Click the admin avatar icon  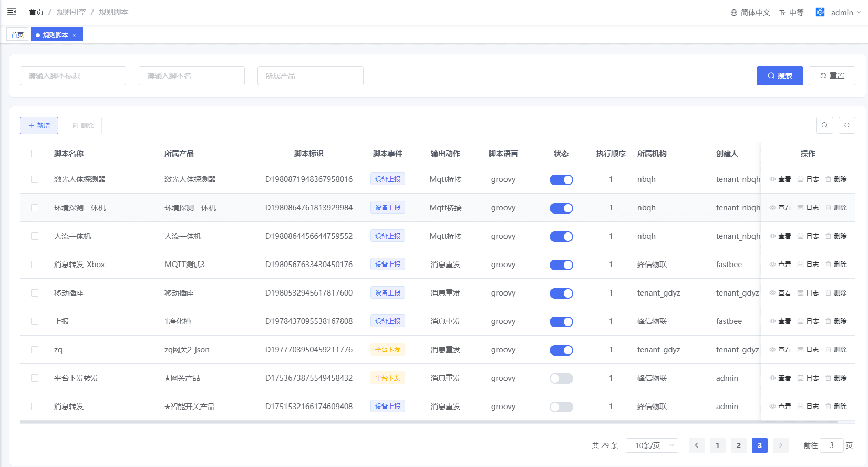820,12
